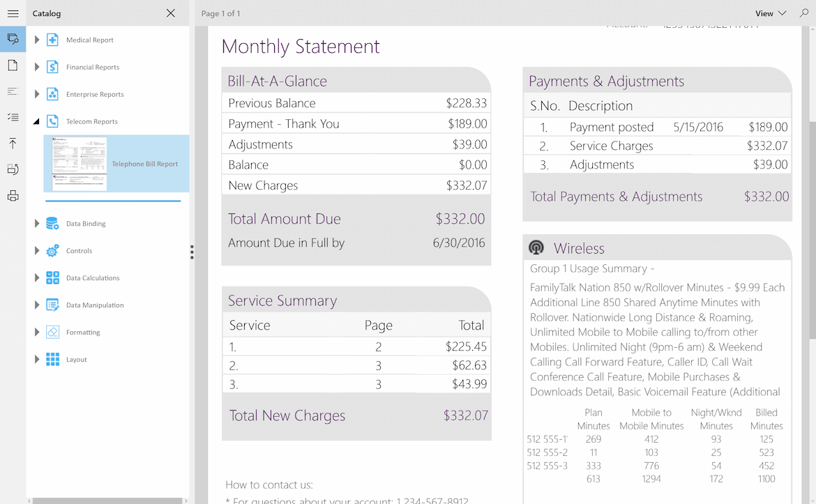Open the text-lines outline icon in the sidebar

(x=13, y=91)
